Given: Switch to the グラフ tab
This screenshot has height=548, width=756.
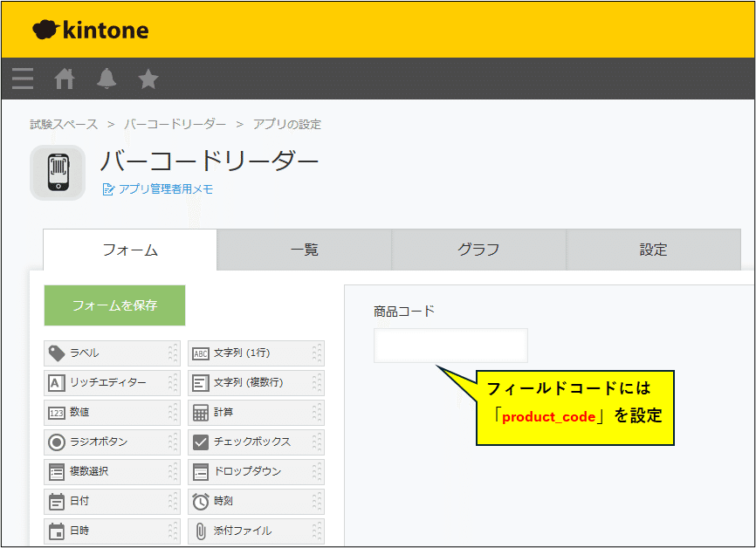Looking at the screenshot, I should click(478, 250).
